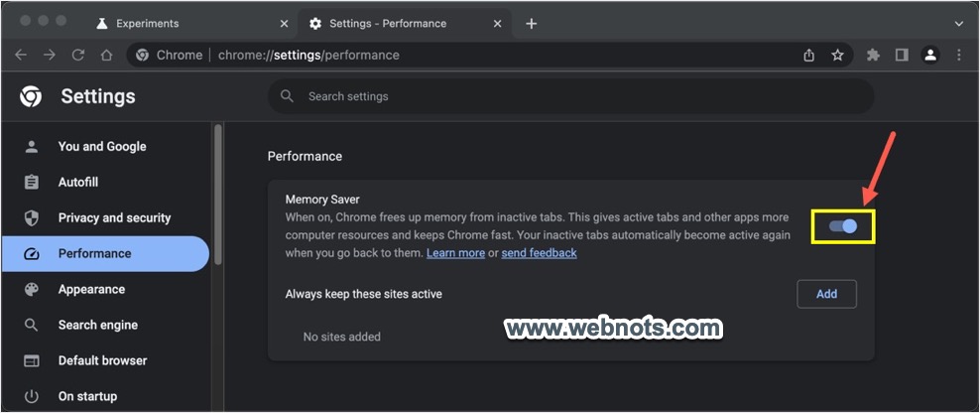The image size is (980, 413).
Task: Click the 'Memory Saver' heading
Action: pos(322,200)
